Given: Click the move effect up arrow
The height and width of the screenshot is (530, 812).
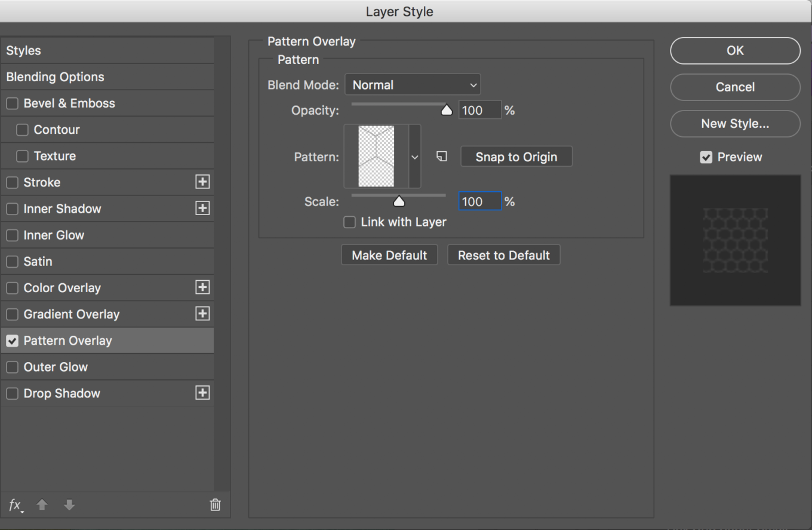Looking at the screenshot, I should coord(42,505).
